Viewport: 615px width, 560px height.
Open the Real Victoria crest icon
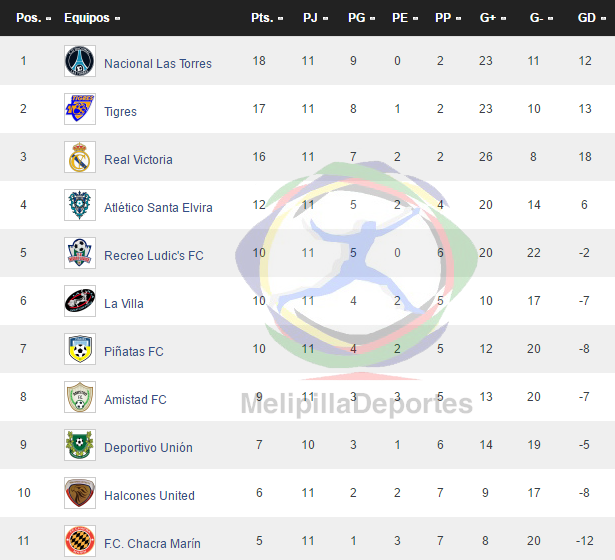point(80,157)
